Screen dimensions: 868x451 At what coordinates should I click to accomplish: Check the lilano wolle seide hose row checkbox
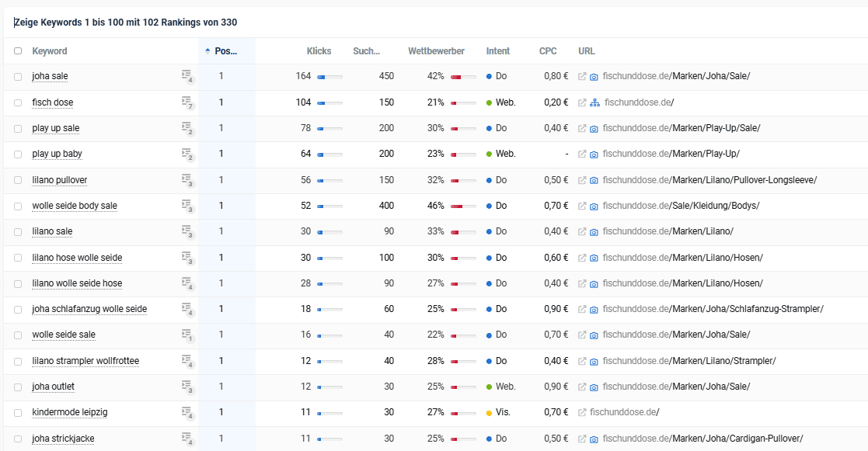(x=18, y=284)
